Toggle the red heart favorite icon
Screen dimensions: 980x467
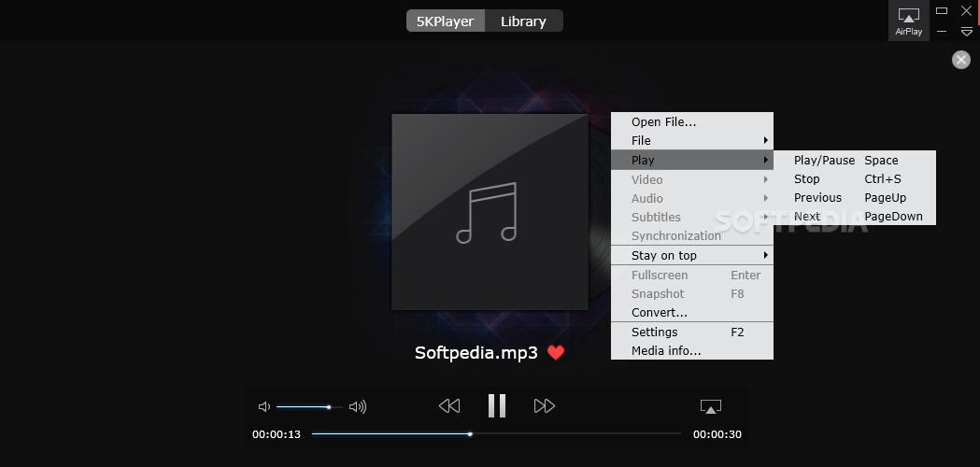click(x=556, y=353)
